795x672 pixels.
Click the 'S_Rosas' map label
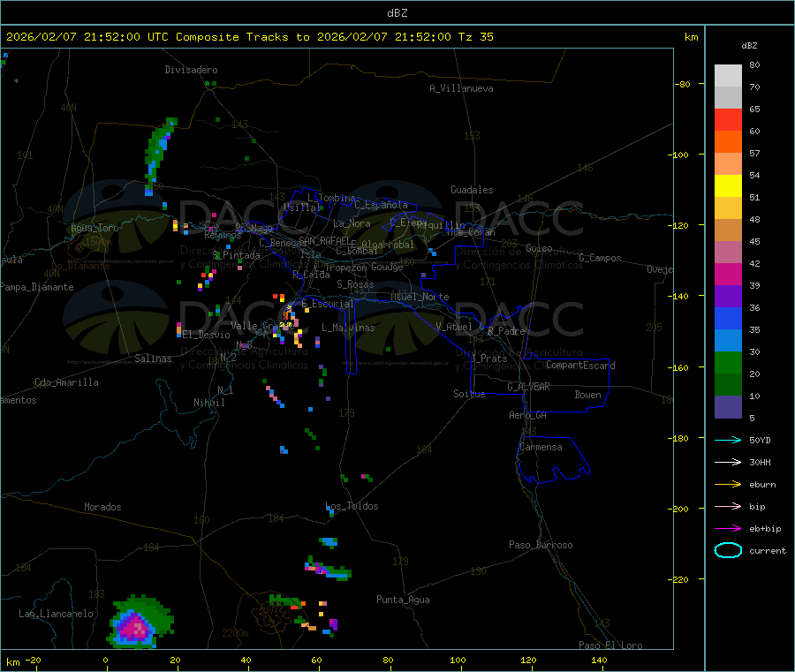point(355,284)
